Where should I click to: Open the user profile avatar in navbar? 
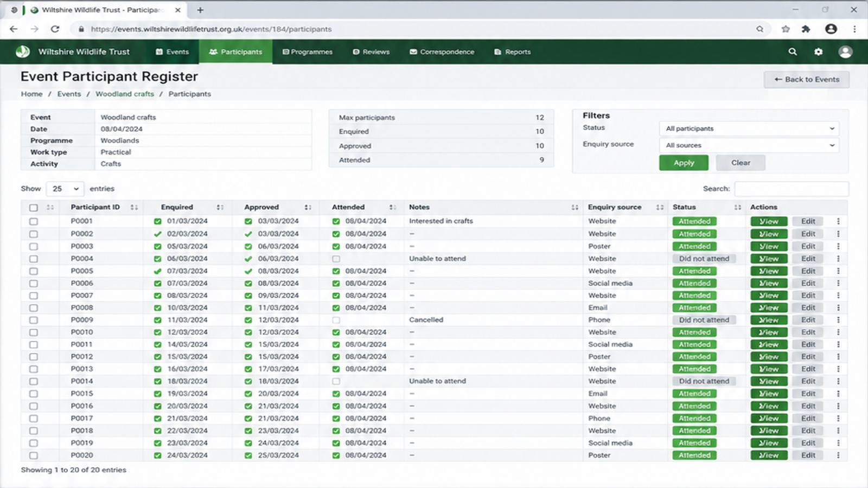[x=845, y=52]
